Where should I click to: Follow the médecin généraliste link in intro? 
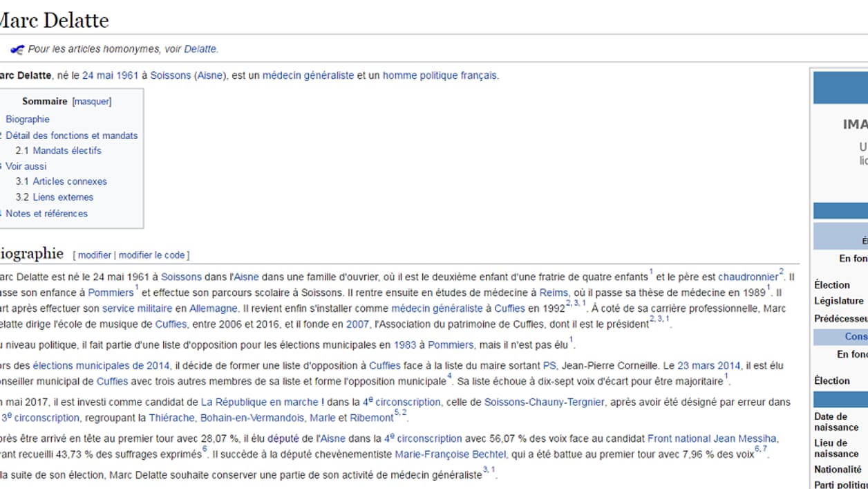click(308, 75)
